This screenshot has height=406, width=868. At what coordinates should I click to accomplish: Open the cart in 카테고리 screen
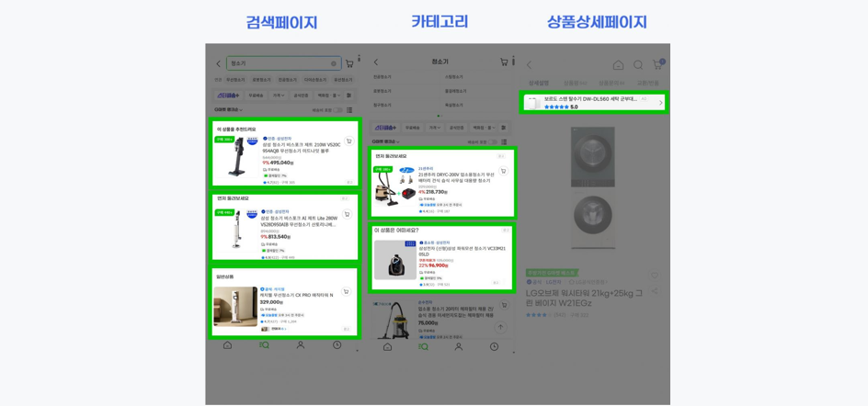[504, 62]
